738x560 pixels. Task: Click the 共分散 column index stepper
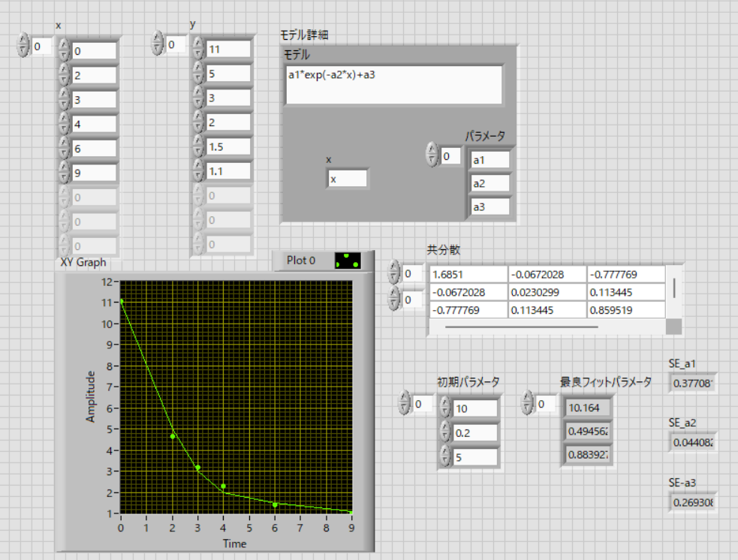(394, 300)
